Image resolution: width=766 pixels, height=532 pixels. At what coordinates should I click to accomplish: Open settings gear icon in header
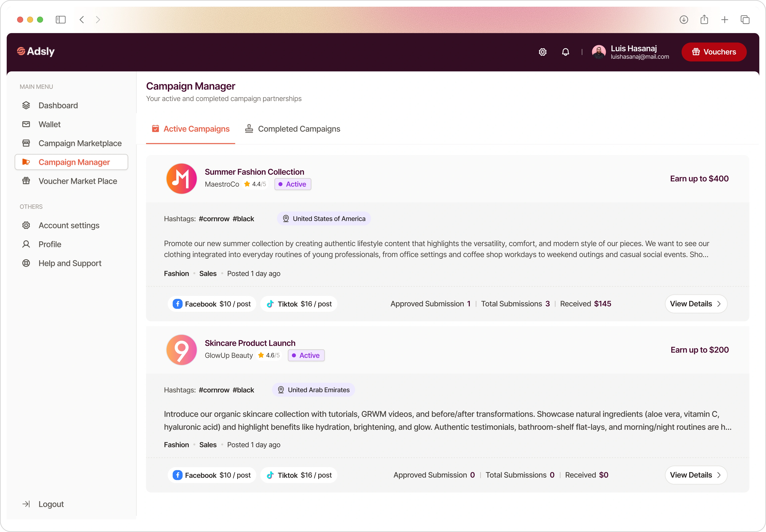(x=543, y=52)
